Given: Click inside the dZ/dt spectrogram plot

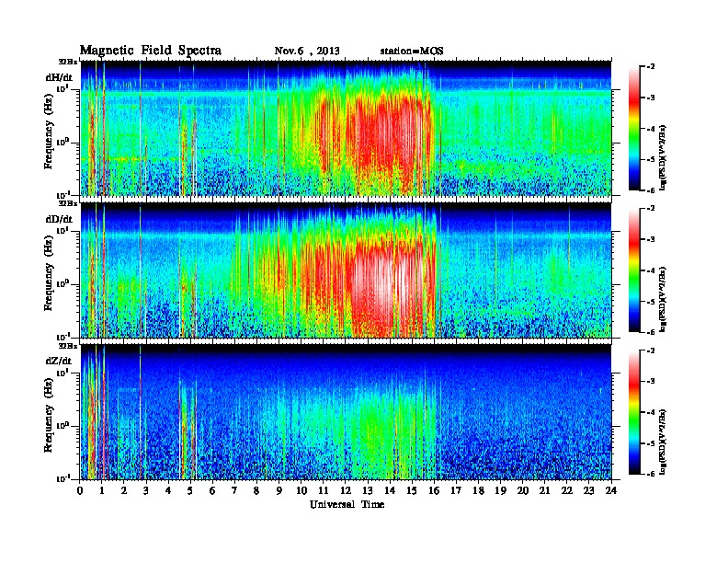Looking at the screenshot, I should [347, 412].
